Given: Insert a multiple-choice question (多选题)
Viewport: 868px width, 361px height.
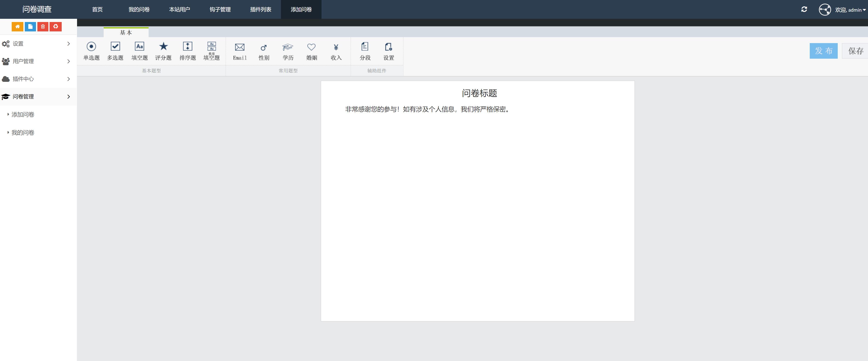Looking at the screenshot, I should click(115, 51).
